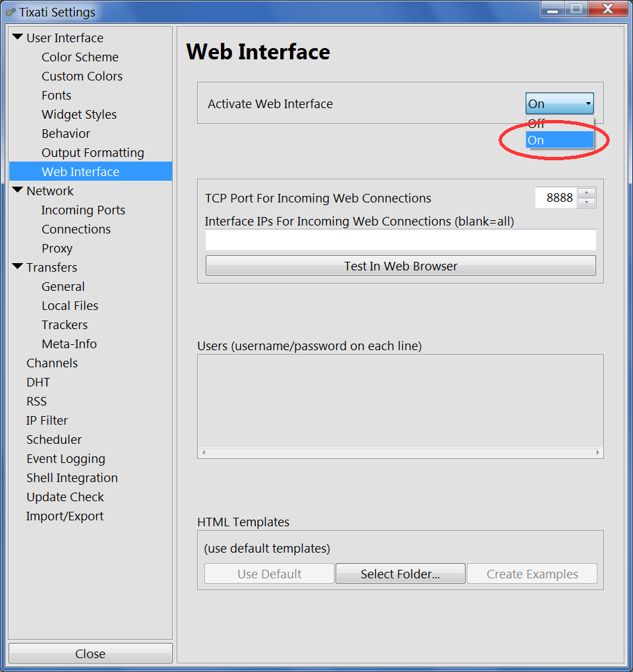Open General transfers settings
Viewport: 633px width, 672px height.
point(63,286)
